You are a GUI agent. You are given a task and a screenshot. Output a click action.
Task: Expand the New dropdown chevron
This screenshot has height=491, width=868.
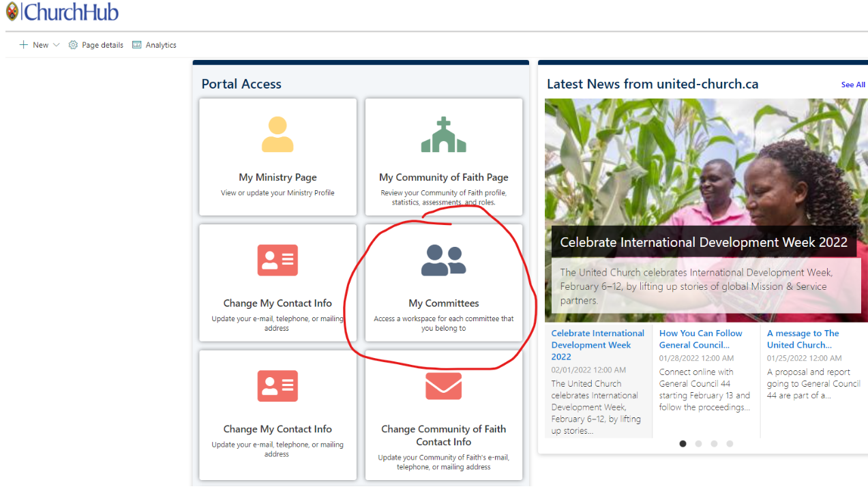57,45
